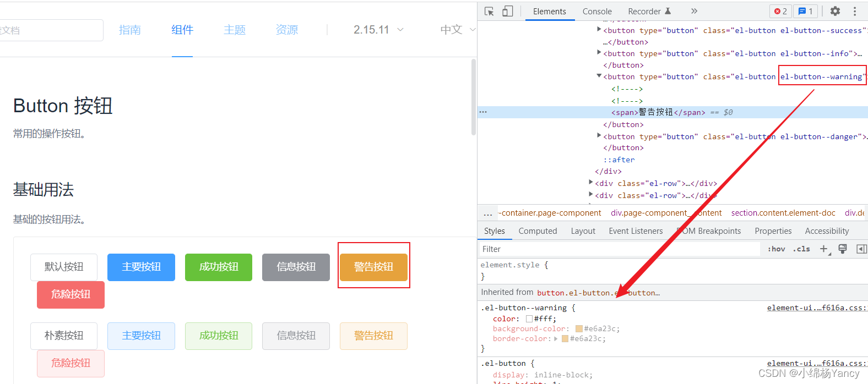Expand the second el-row div node
Viewport: 868px width, 384px height.
tap(591, 195)
